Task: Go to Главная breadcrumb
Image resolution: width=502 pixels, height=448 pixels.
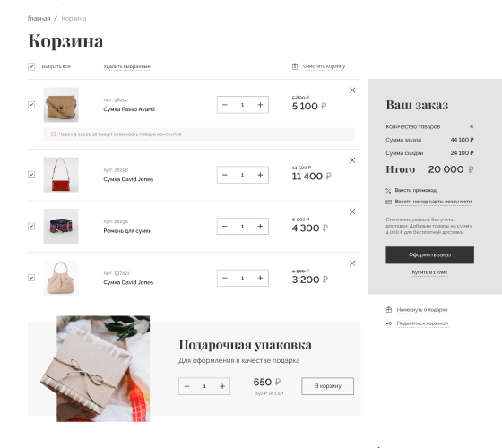Action: tap(39, 18)
